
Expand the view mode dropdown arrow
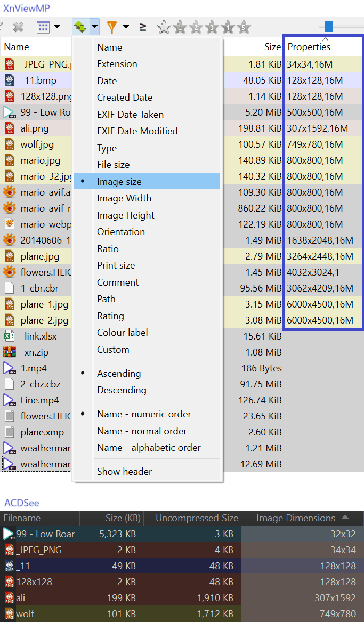57,26
